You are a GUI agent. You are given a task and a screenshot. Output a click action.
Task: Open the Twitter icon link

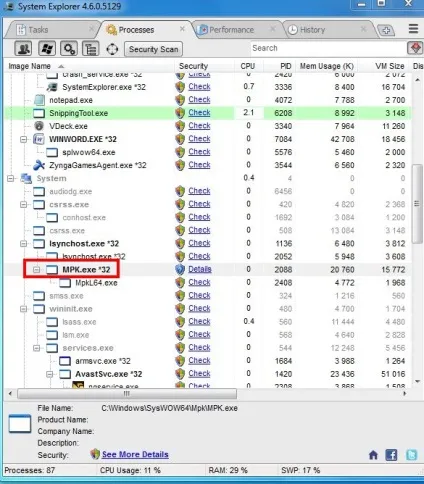[x=412, y=455]
